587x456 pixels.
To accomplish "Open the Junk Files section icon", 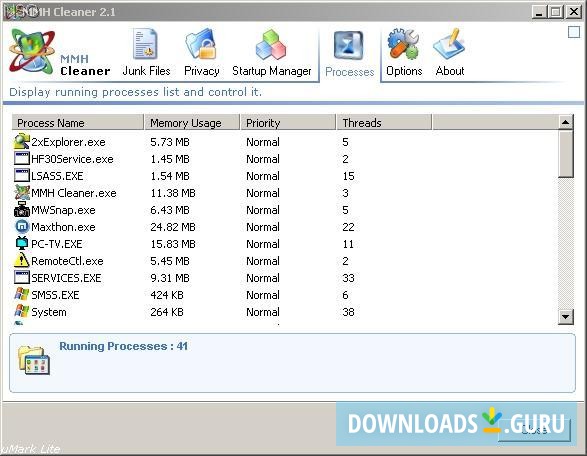I will 146,43.
